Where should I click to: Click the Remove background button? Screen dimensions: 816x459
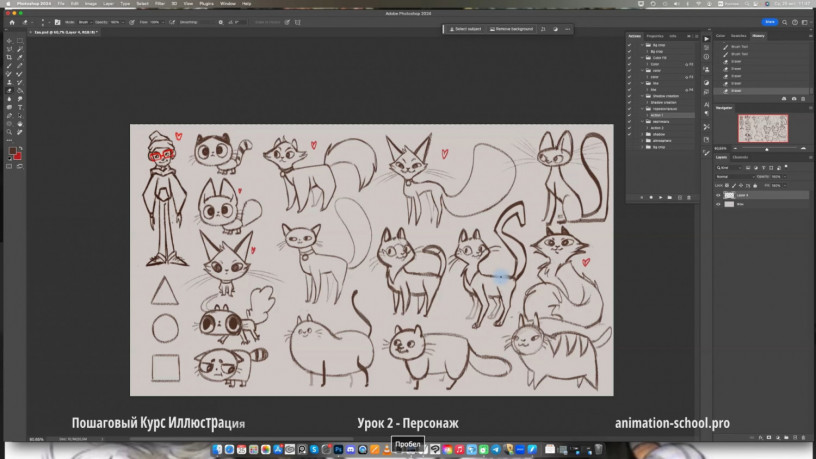click(x=512, y=29)
